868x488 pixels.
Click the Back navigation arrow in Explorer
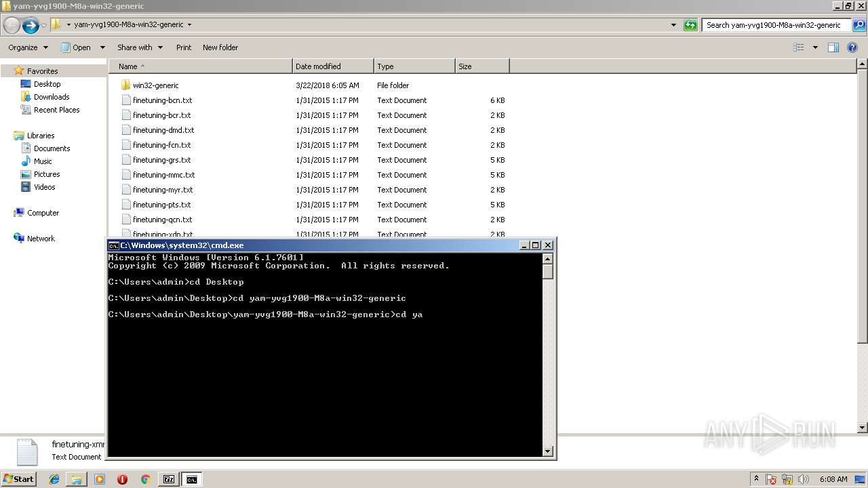tap(12, 26)
